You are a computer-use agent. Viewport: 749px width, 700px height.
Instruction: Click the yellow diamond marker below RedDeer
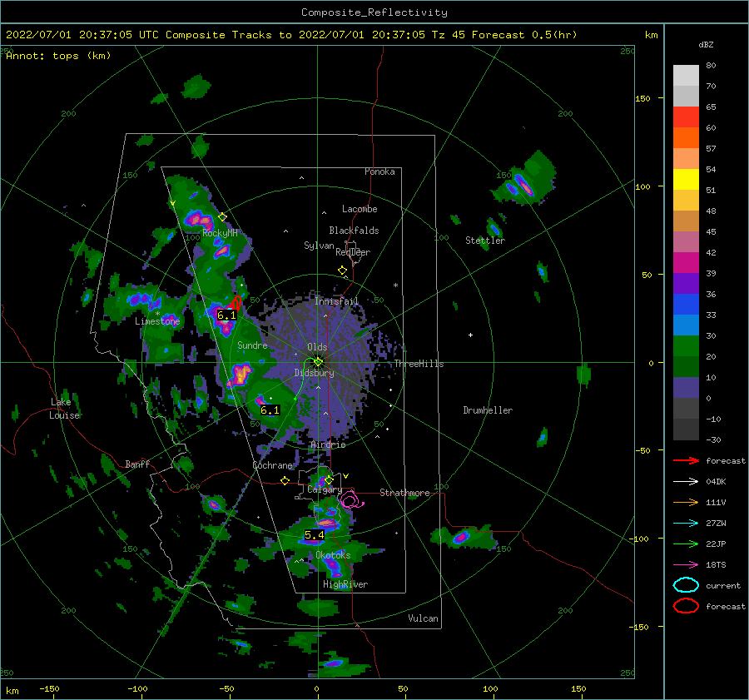[342, 271]
